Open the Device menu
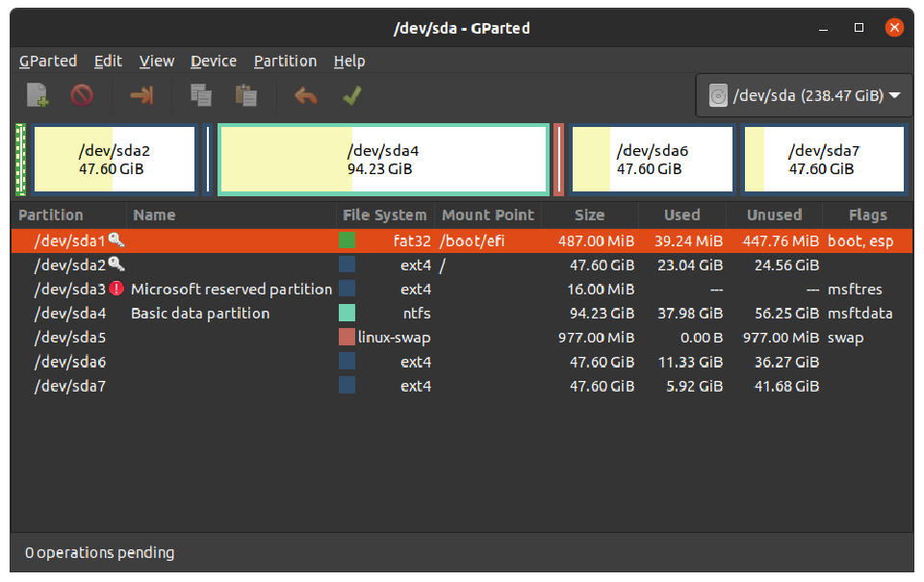This screenshot has width=924, height=582. click(x=213, y=61)
